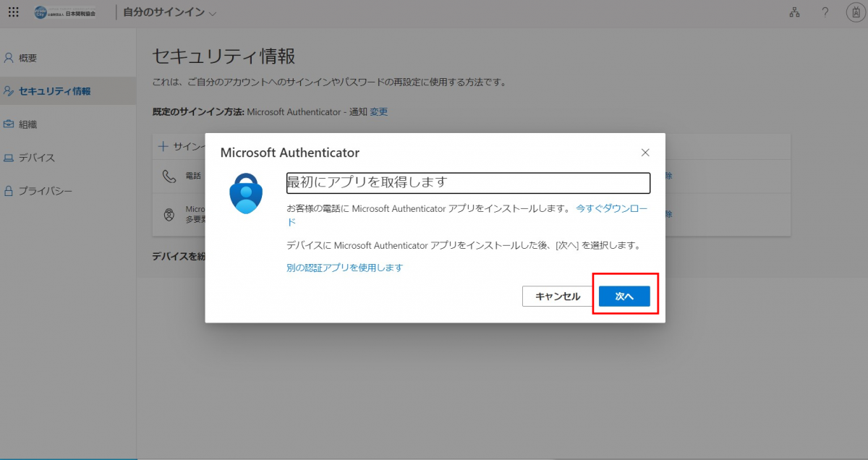The width and height of the screenshot is (868, 460).
Task: Click the 組織 briefcase icon
Action: (x=9, y=124)
